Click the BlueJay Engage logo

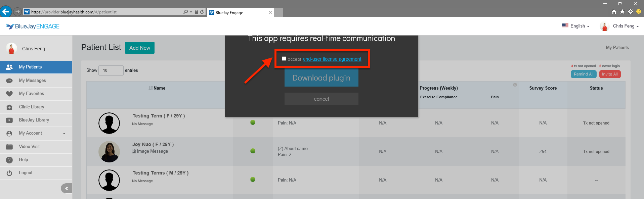[33, 27]
